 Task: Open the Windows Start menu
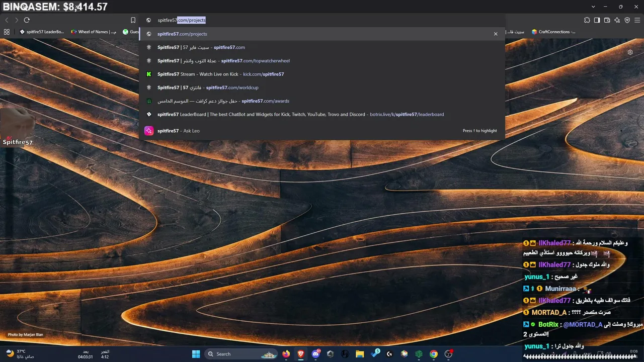tap(196, 354)
